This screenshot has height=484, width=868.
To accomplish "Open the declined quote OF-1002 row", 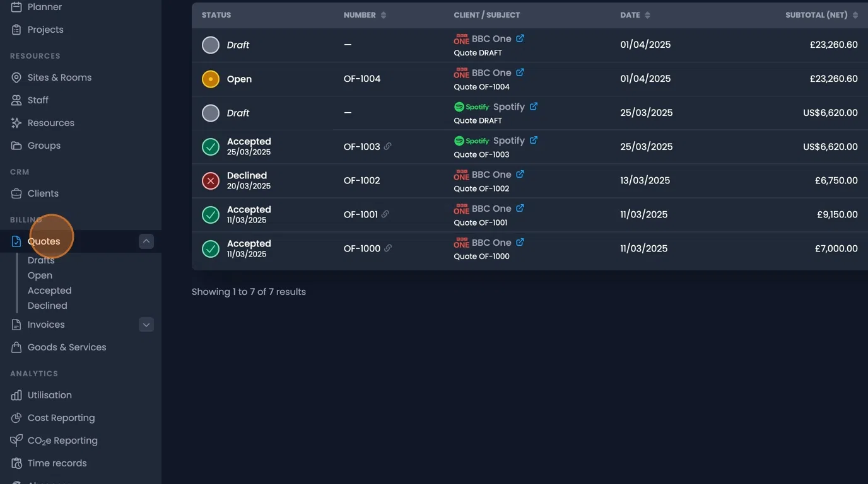I will pyautogui.click(x=361, y=181).
